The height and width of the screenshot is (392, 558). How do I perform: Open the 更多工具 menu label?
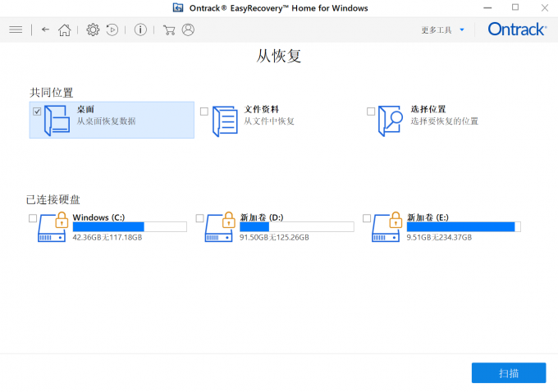[x=437, y=30]
